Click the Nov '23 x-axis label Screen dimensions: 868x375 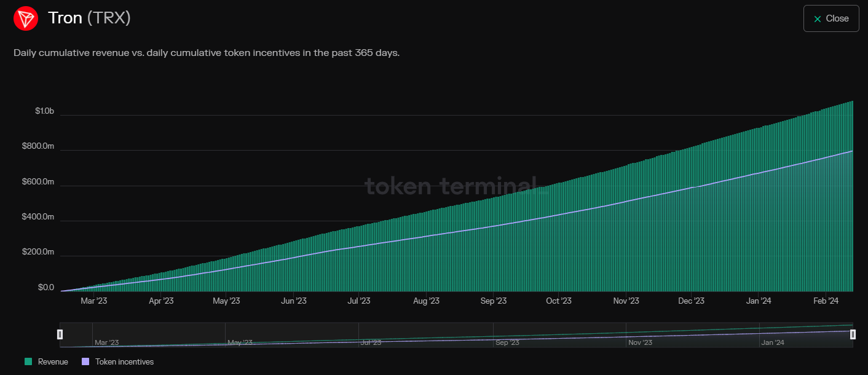[x=626, y=301]
